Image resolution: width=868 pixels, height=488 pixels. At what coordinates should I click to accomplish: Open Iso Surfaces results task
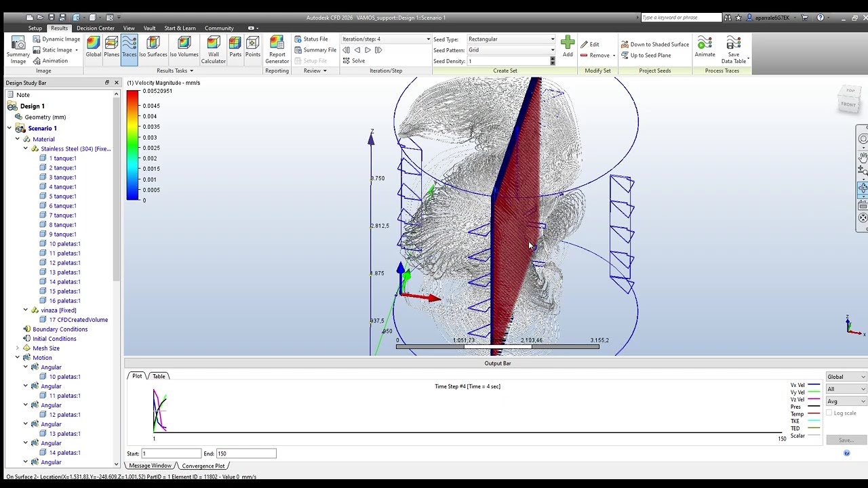tap(153, 47)
